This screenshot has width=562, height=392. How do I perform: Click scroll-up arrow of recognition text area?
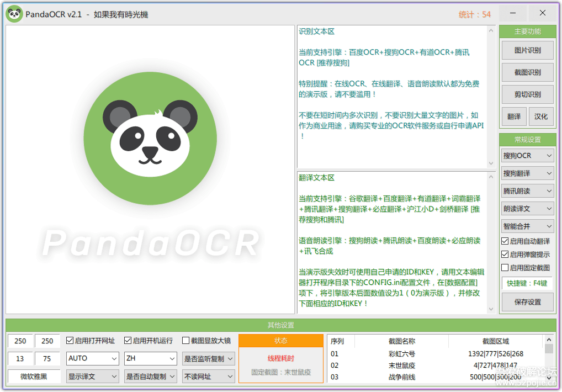(x=491, y=31)
